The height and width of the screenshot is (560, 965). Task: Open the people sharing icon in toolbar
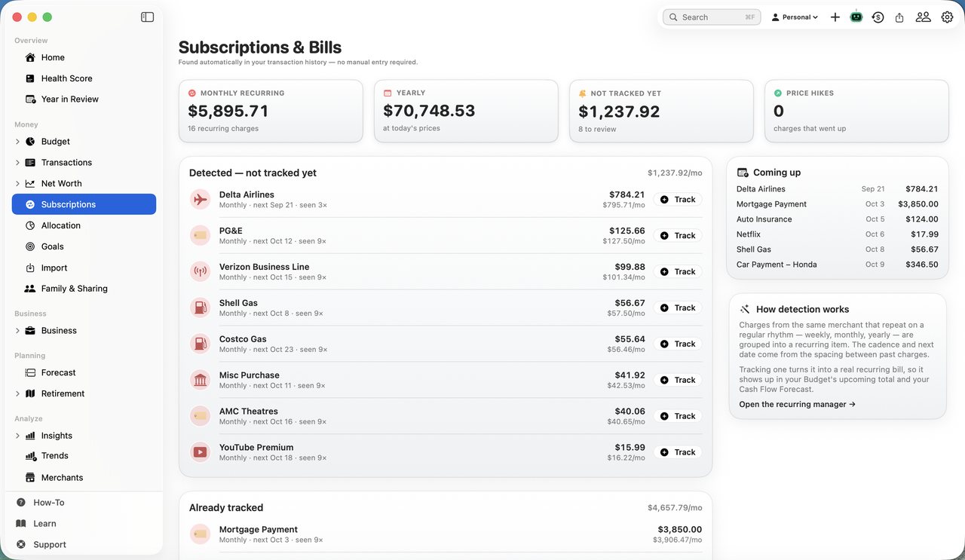click(923, 17)
